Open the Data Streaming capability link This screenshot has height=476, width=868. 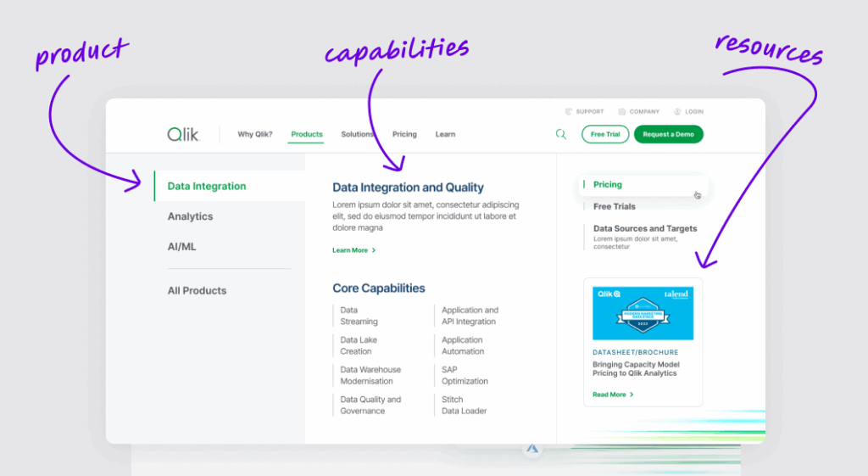tap(359, 316)
